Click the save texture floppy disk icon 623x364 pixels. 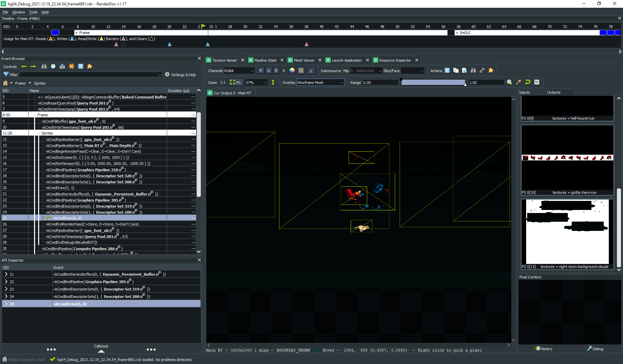pyautogui.click(x=447, y=70)
